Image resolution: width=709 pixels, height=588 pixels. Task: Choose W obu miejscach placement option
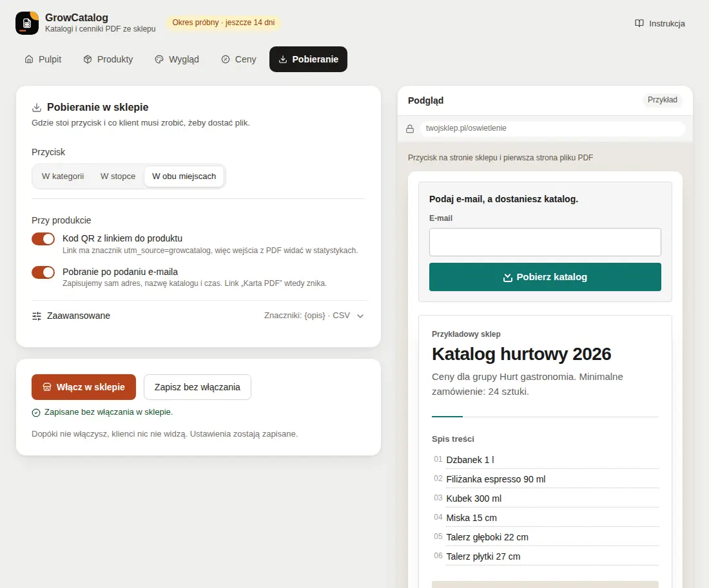click(184, 176)
